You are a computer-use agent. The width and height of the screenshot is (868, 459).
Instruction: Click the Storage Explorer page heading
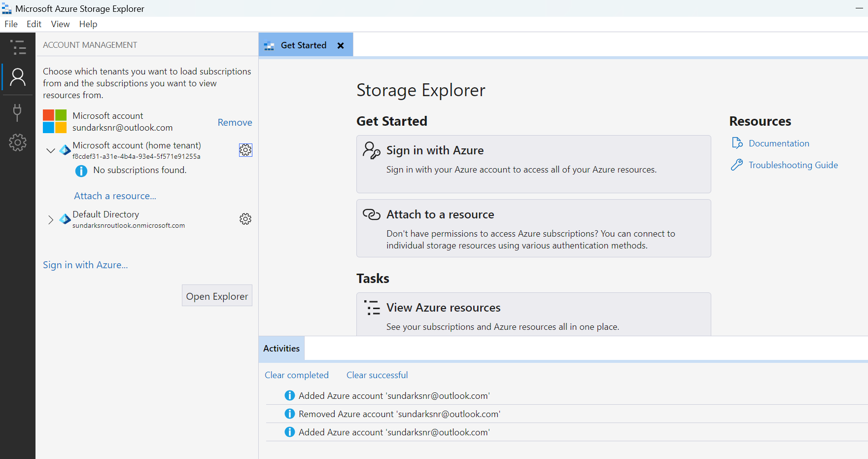[x=421, y=90]
